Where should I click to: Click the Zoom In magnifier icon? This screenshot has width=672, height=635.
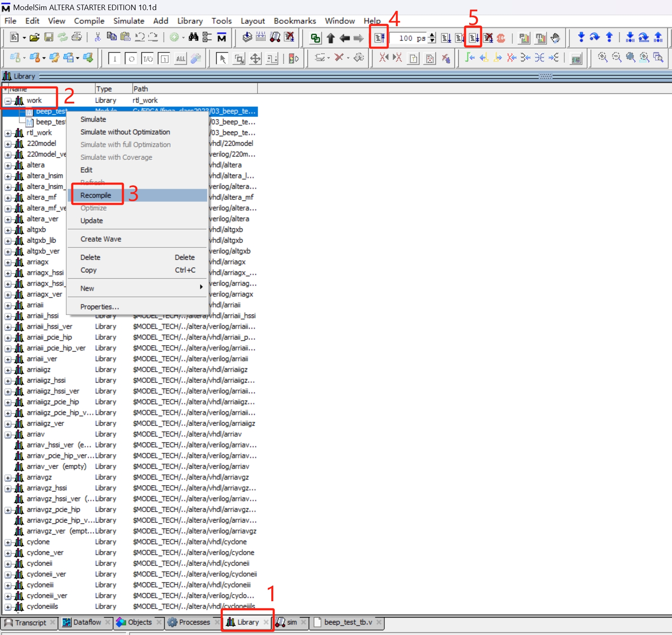(x=603, y=57)
